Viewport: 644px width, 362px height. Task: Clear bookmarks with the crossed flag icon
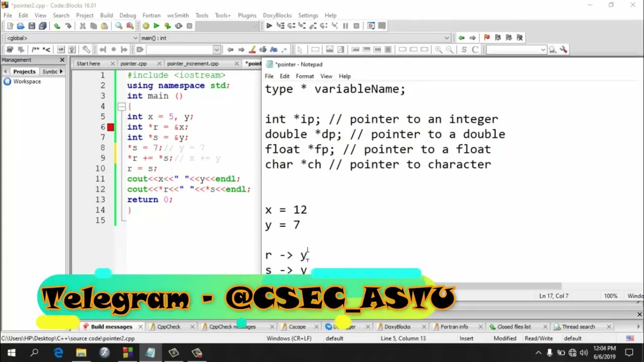pos(520,38)
